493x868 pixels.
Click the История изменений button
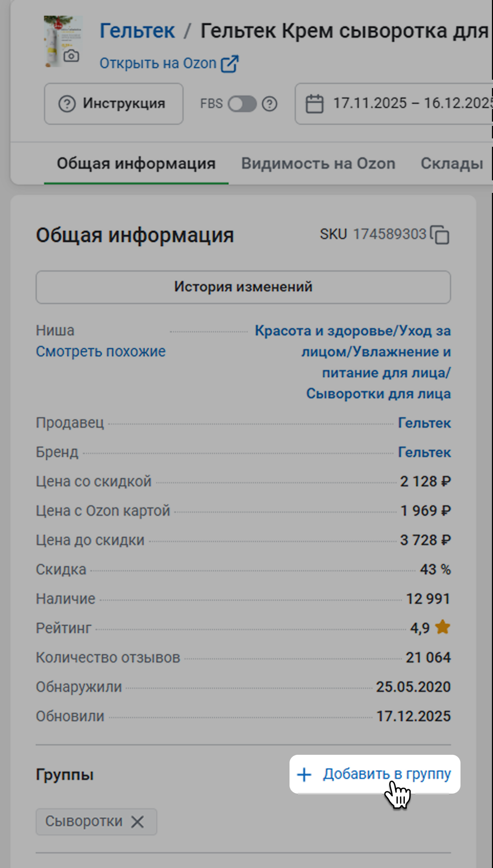(x=243, y=287)
